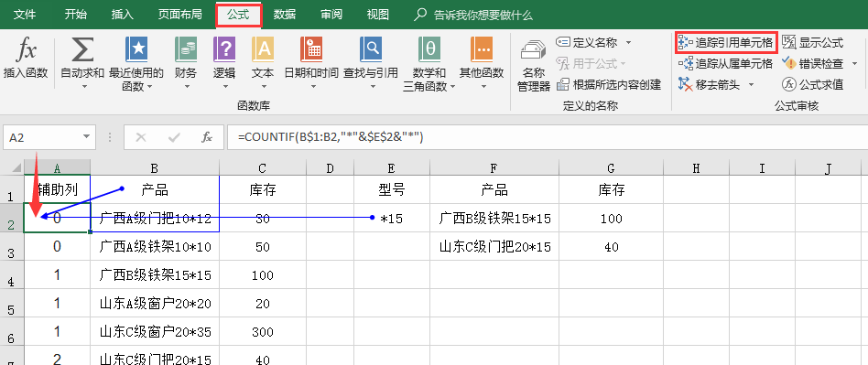Image resolution: width=868 pixels, height=365 pixels.
Task: Click the cancel X icon in formula bar
Action: tap(141, 137)
